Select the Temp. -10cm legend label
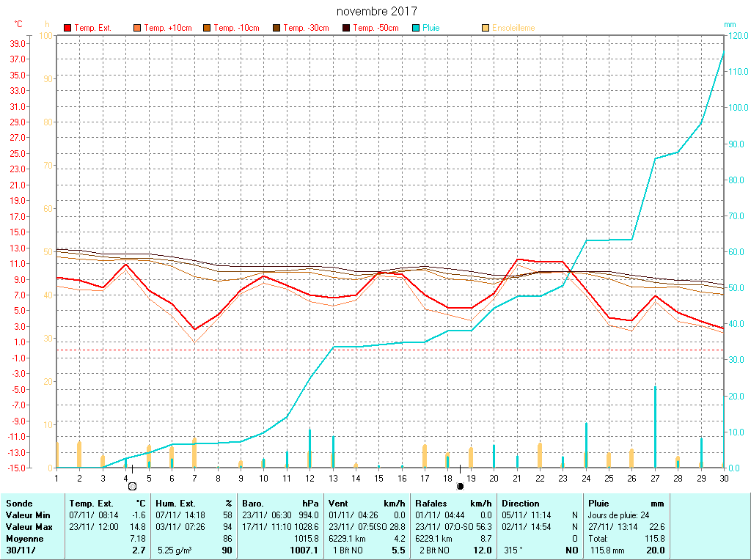This screenshot has height=560, width=751. (x=236, y=28)
